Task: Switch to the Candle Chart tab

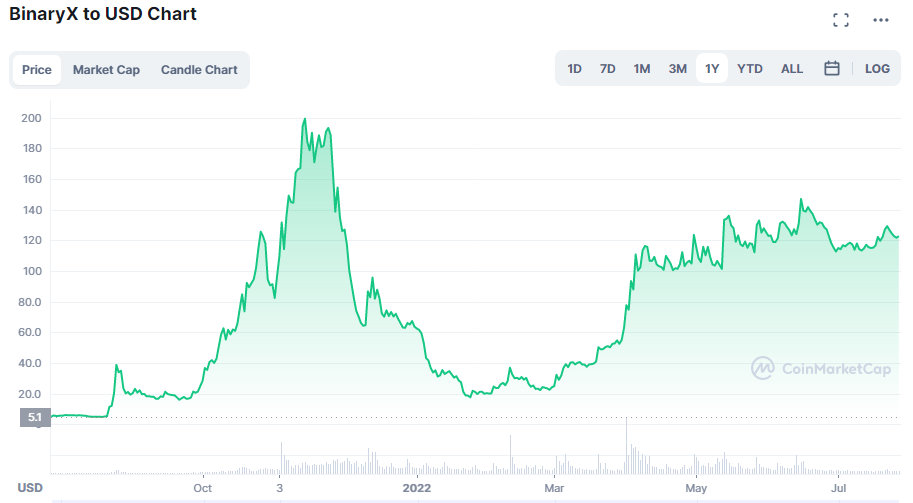Action: [x=199, y=70]
